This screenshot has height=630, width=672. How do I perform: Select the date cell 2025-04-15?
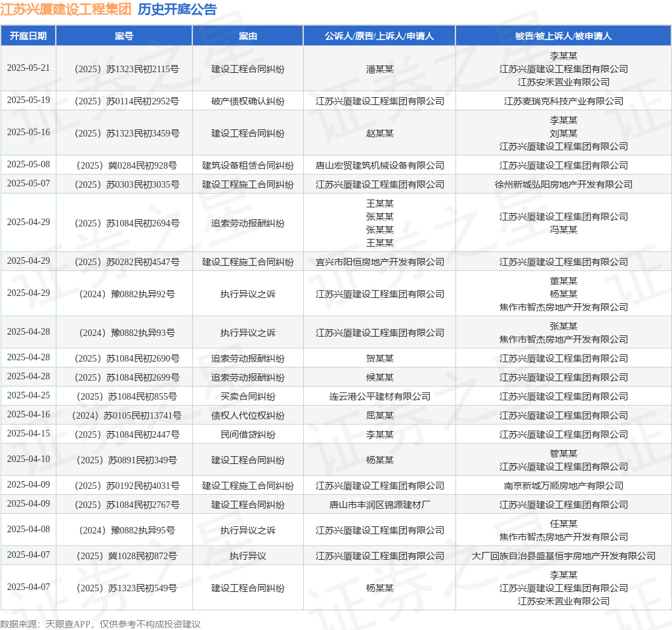coord(28,434)
